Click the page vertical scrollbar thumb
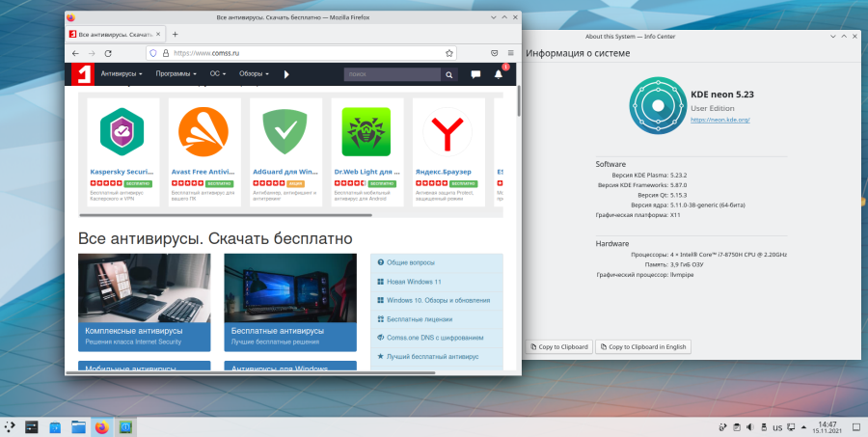Viewport: 868px width, 437px height. (519, 101)
